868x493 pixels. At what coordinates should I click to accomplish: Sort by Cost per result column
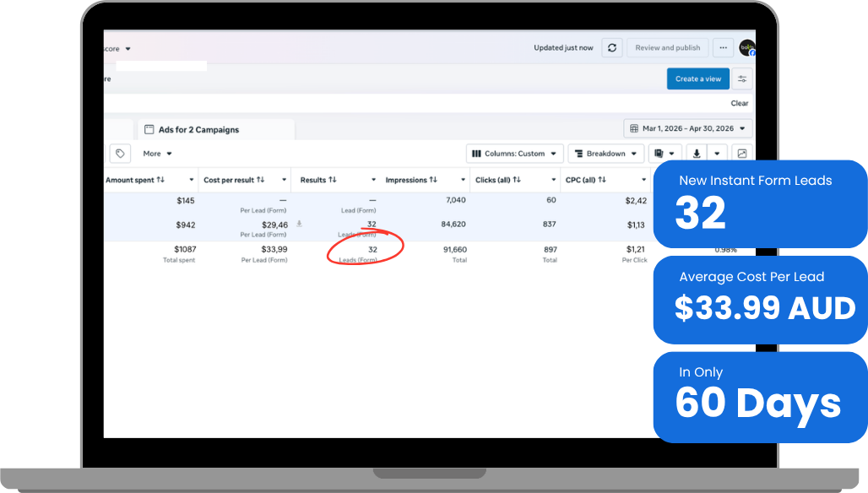(234, 180)
